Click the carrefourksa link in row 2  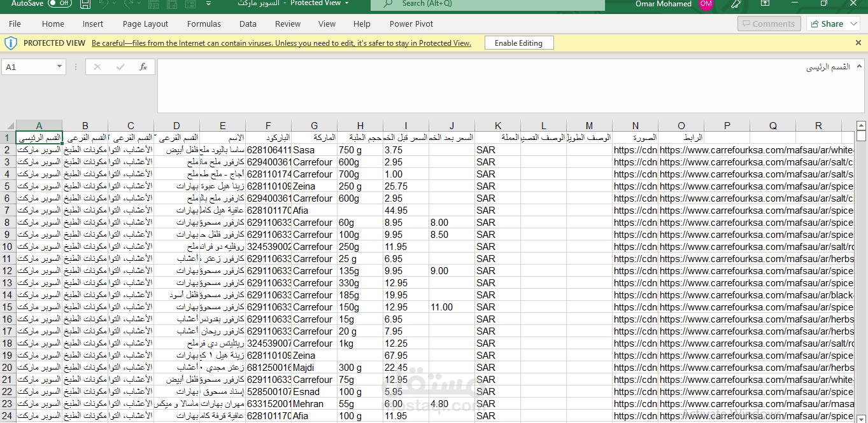[757, 150]
